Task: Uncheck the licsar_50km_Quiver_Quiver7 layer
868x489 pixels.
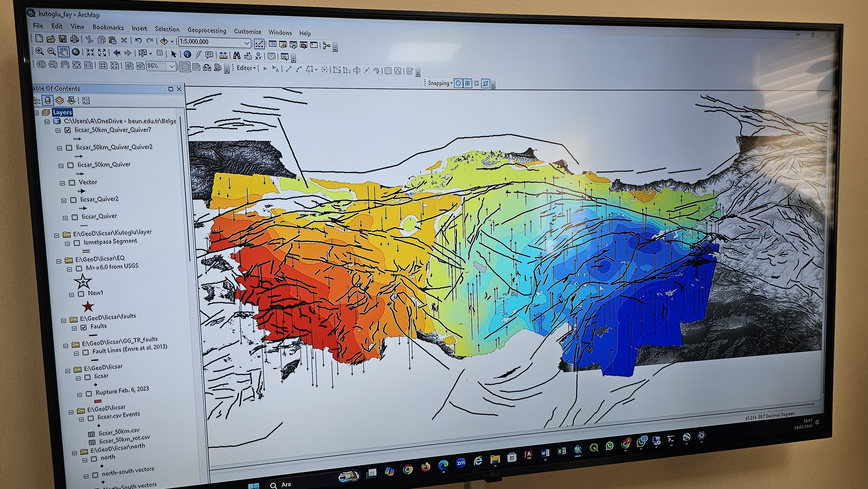Action: [68, 130]
